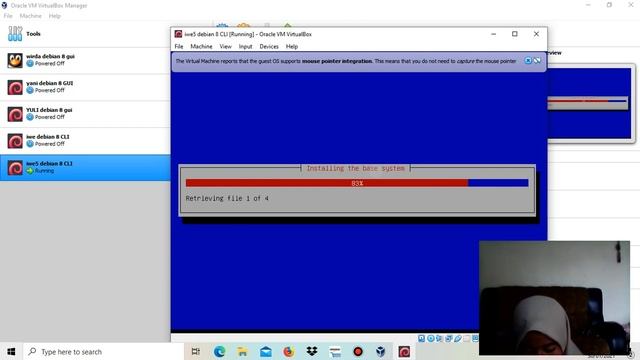Click the USB devices status icon
The image size is (640, 360).
point(458,338)
